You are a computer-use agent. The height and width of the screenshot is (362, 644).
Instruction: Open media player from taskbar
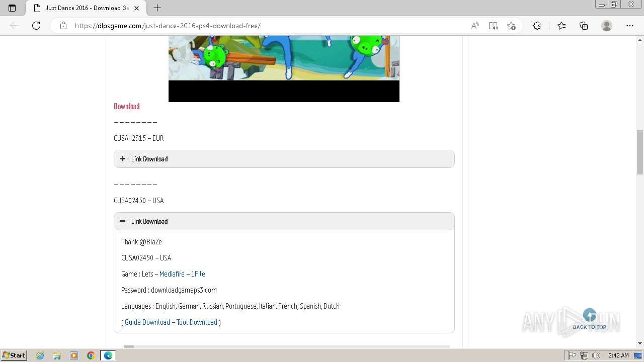74,355
